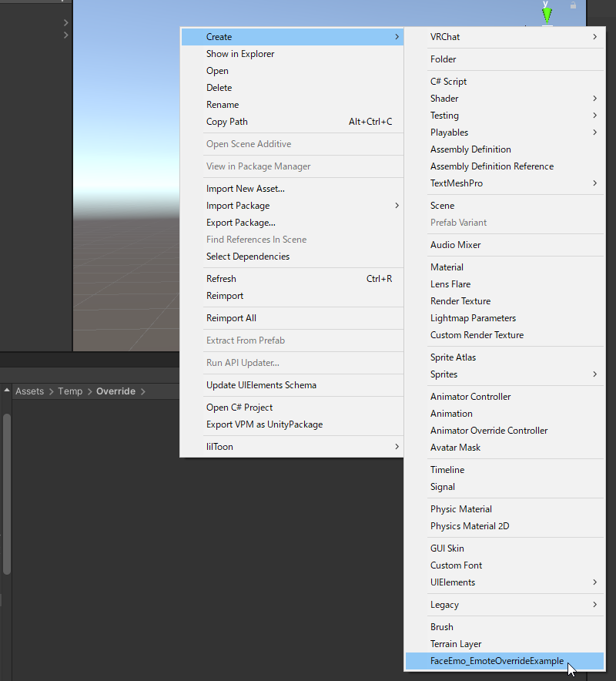The width and height of the screenshot is (616, 681).
Task: Select Refresh from the context menu
Action: [221, 279]
